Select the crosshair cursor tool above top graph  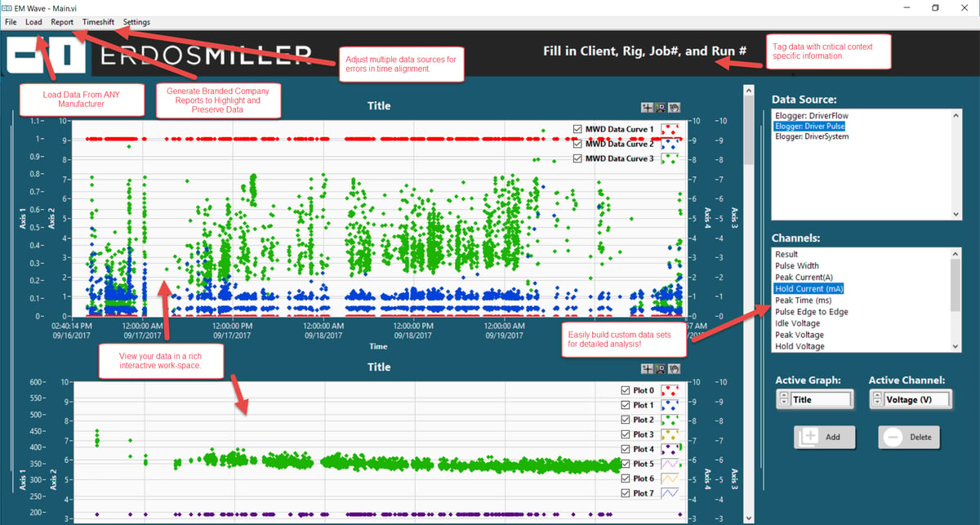coord(648,107)
